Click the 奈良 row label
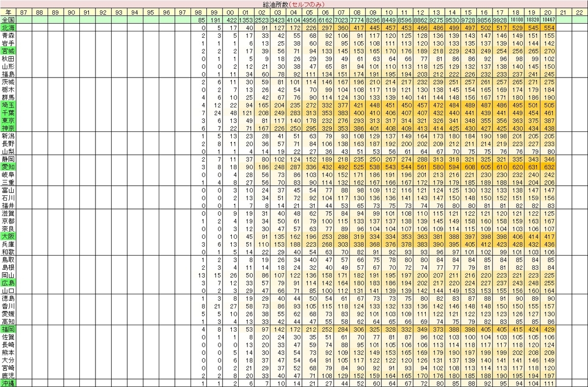Viewport: 588px width, 387px height. click(x=8, y=229)
